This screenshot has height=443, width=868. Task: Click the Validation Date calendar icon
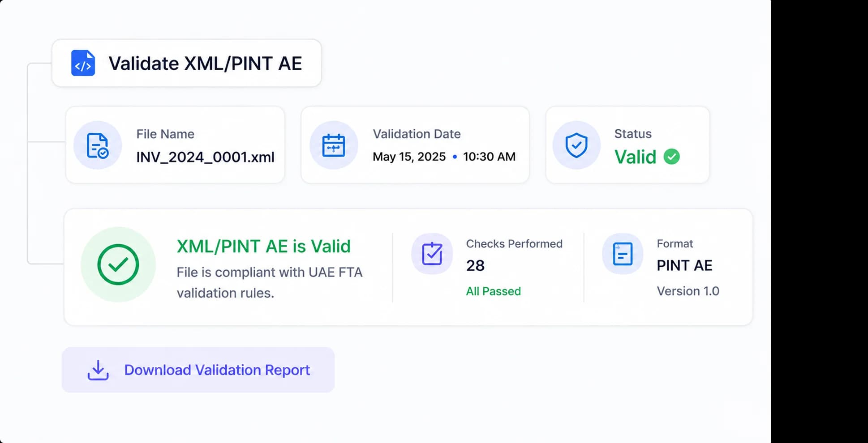pos(334,145)
